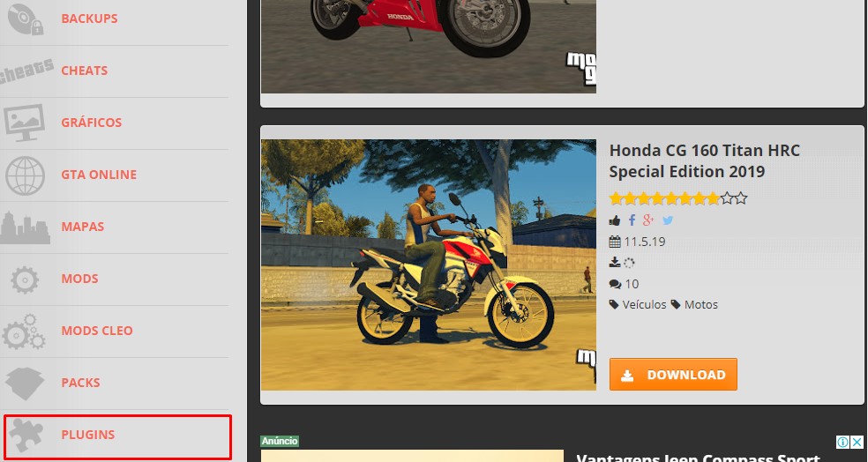This screenshot has width=868, height=462.
Task: Open the GRÁFICOS category
Action: tap(92, 123)
